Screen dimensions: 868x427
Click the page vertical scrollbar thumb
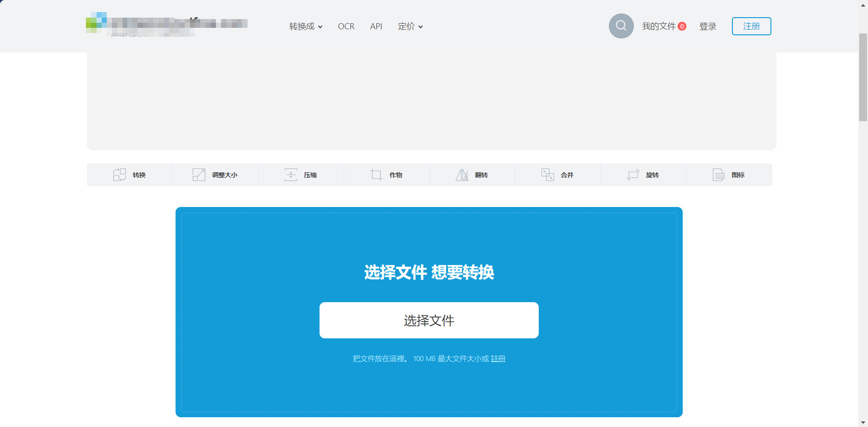tap(863, 77)
